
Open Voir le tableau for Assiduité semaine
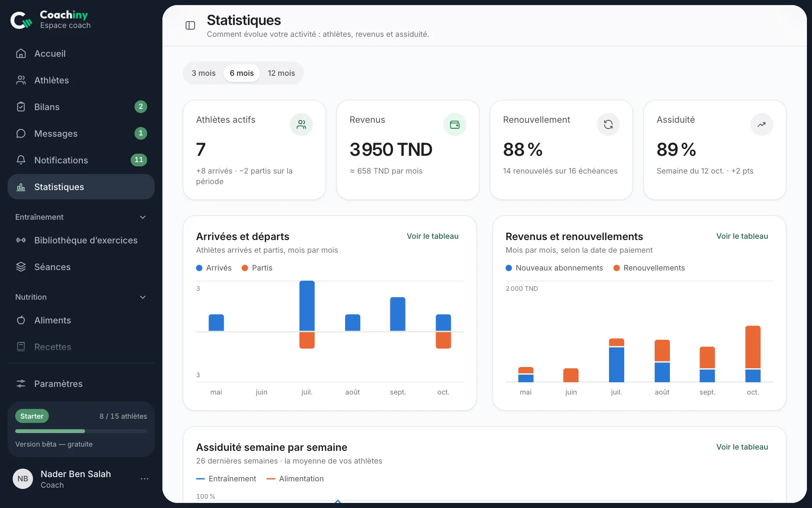(x=742, y=447)
